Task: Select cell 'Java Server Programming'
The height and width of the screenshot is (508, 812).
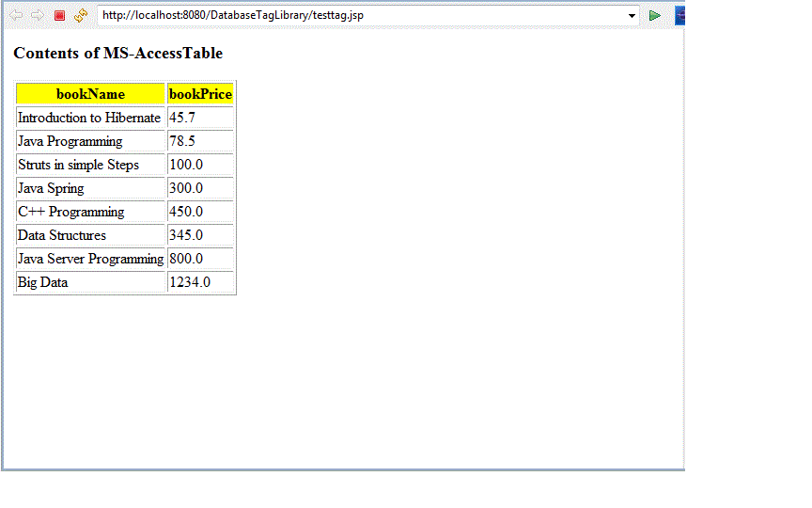Action: [90, 259]
